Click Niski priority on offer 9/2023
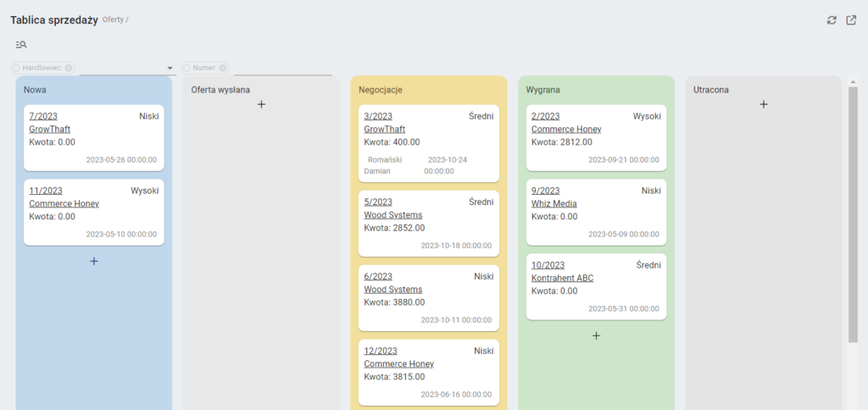 [651, 191]
